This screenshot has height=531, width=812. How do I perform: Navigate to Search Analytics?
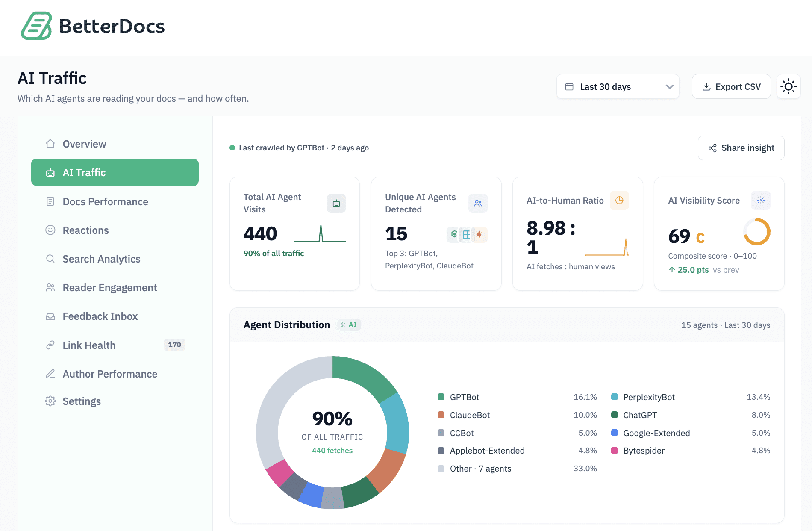coord(115,259)
